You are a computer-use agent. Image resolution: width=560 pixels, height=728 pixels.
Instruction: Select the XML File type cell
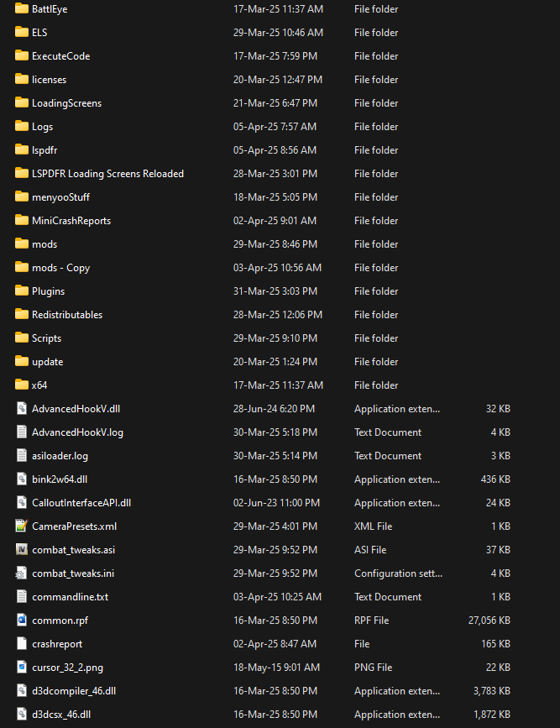pyautogui.click(x=374, y=526)
